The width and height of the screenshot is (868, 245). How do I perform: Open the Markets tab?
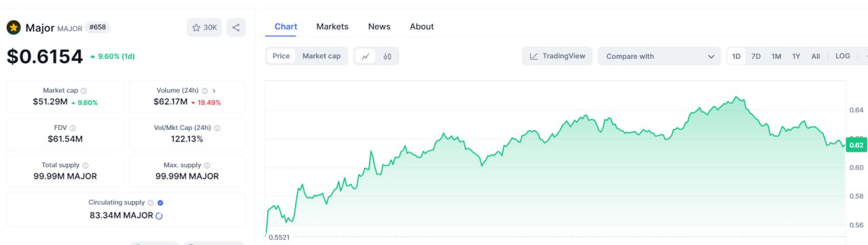(x=332, y=26)
